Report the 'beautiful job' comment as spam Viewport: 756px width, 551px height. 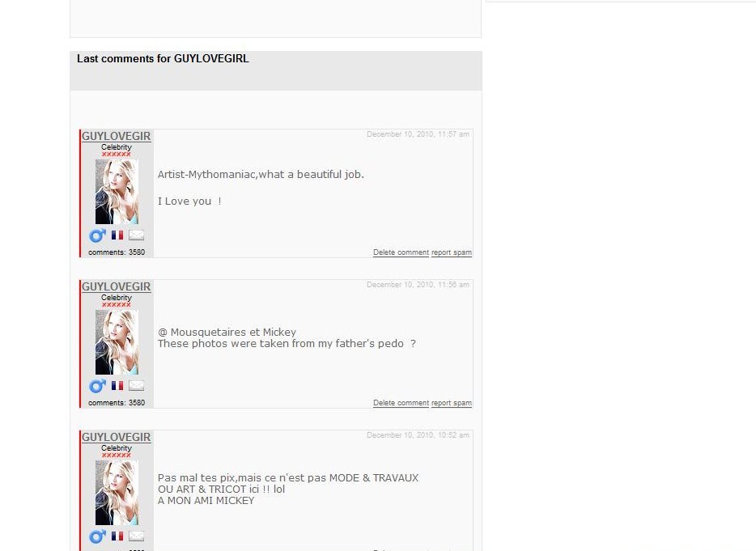(x=452, y=252)
